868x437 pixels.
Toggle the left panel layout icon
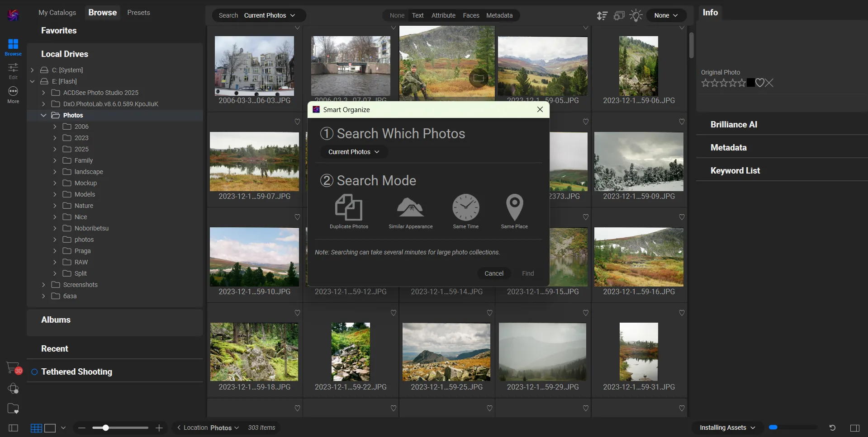[14, 428]
